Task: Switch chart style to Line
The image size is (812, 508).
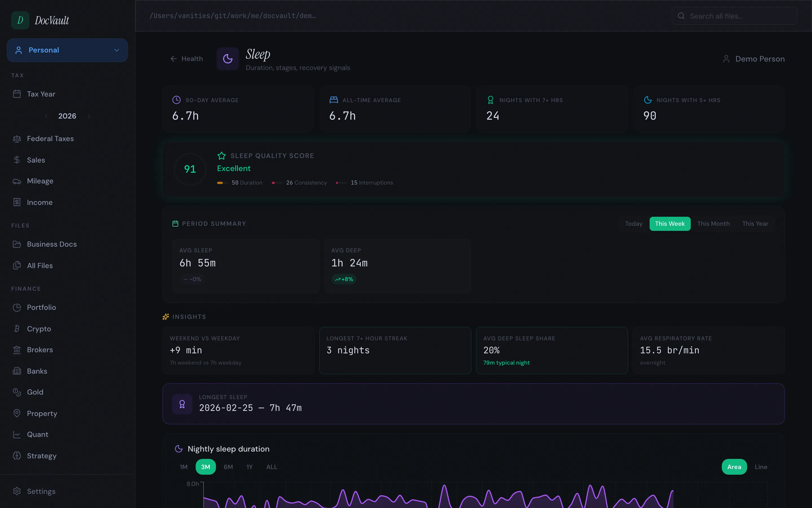Action: click(761, 467)
